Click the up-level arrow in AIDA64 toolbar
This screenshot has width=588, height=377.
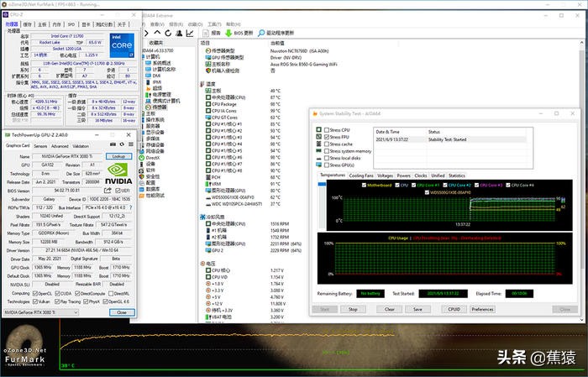pyautogui.click(x=158, y=33)
